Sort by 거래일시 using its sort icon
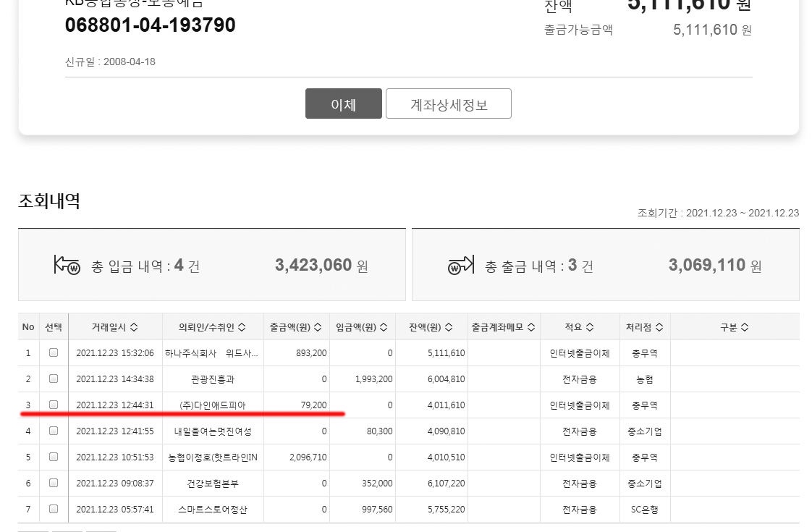Viewport: 812px width, 532px height. 134,327
